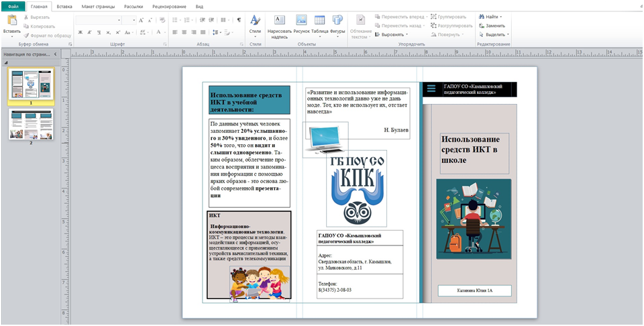Open the Файл (File) tab
The width and height of the screenshot is (644, 326).
click(x=13, y=7)
